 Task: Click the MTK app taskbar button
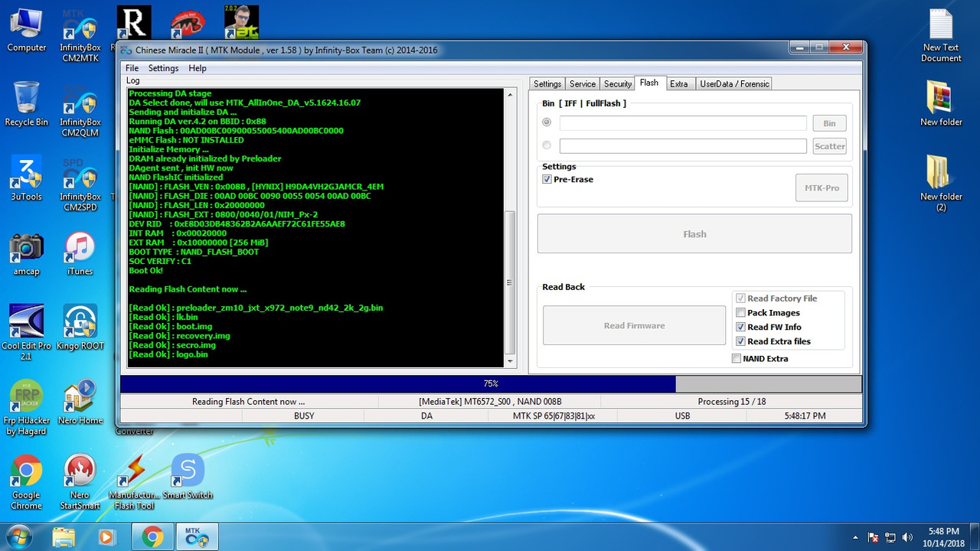point(197,537)
